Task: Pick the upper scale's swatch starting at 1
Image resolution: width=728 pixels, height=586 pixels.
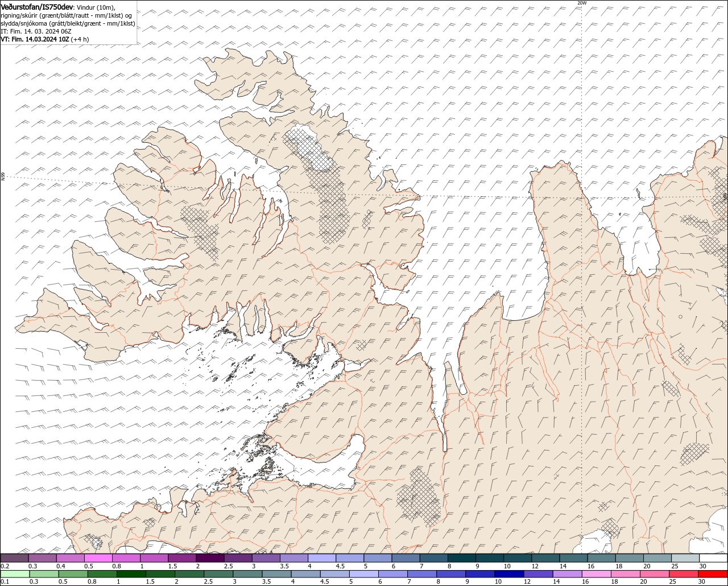Action: coord(154,558)
